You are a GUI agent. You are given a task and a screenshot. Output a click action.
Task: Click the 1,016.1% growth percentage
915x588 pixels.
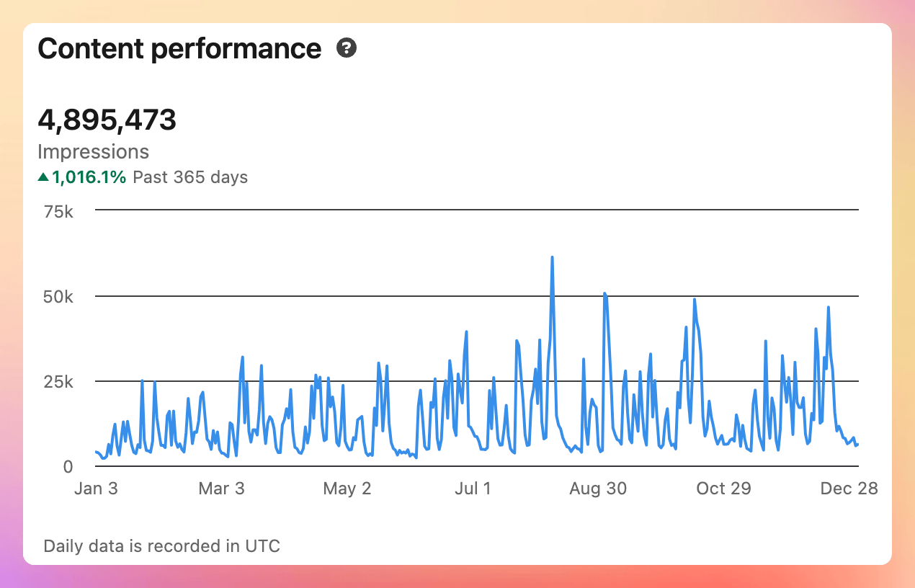pos(89,177)
